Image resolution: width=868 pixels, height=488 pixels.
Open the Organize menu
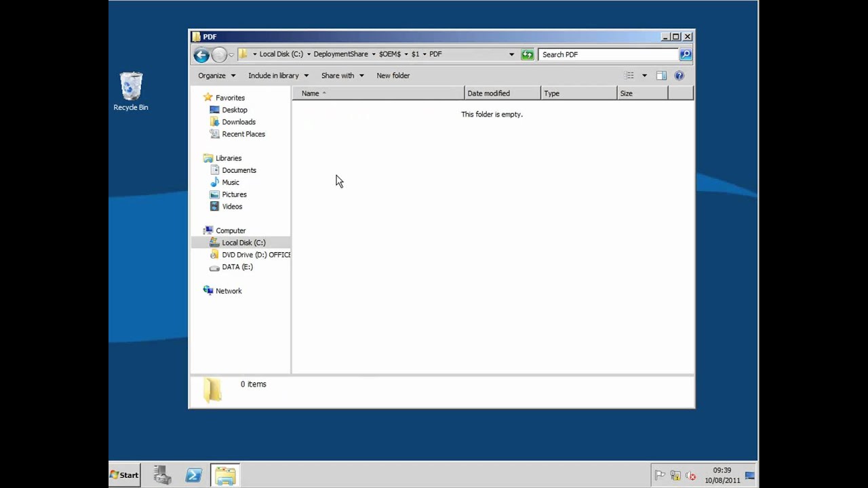tap(217, 75)
